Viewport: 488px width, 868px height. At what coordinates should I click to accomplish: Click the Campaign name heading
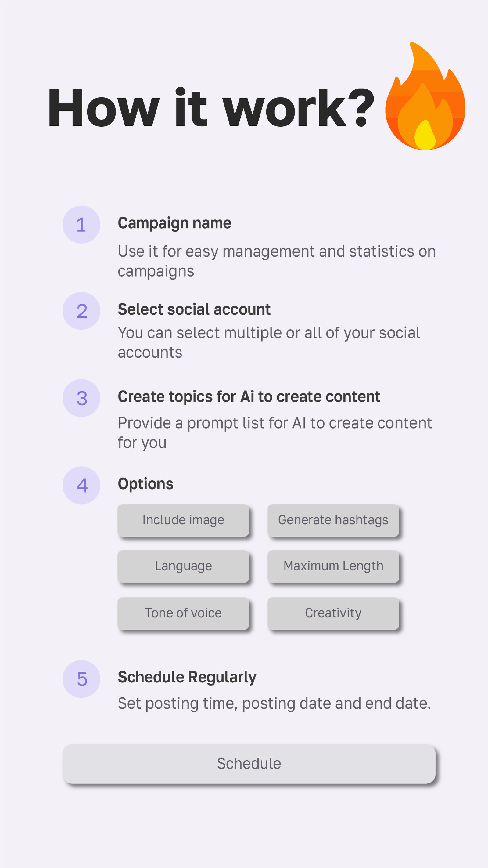click(x=174, y=224)
